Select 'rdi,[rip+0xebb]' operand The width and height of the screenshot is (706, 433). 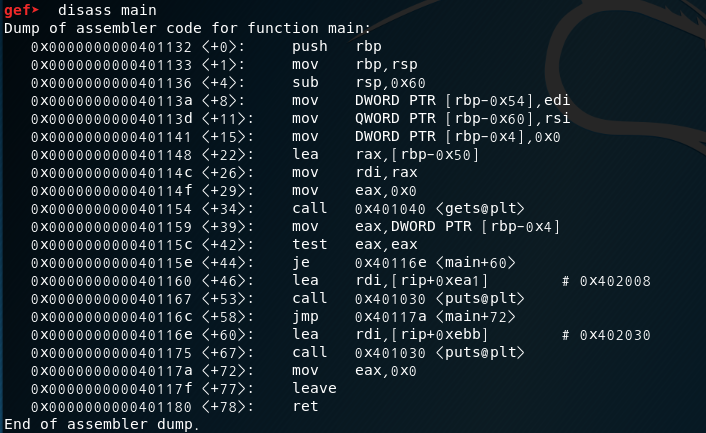pyautogui.click(x=421, y=335)
